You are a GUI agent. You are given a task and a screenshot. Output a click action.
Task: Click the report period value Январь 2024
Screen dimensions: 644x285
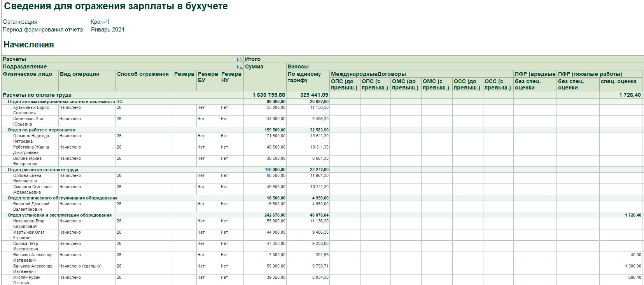[x=107, y=30]
